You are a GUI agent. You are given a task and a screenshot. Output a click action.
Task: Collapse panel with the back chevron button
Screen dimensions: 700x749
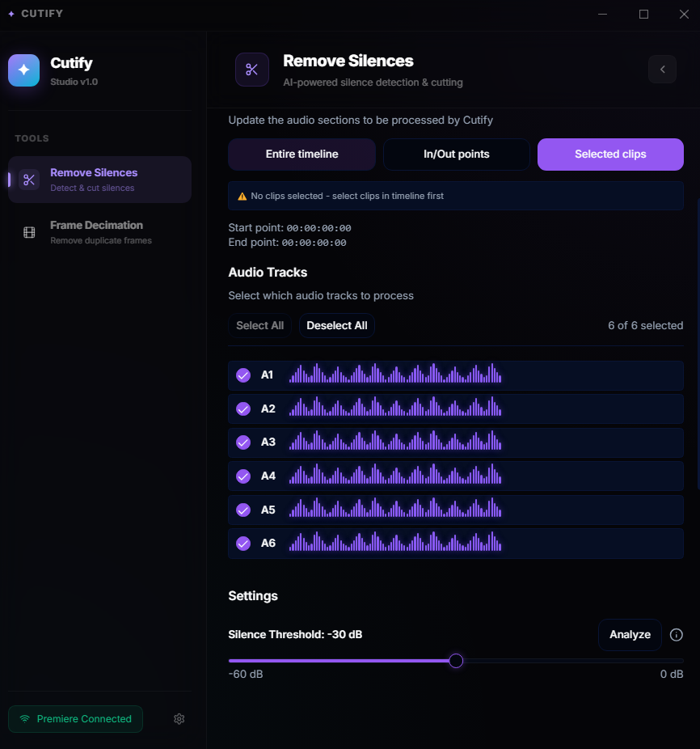pyautogui.click(x=662, y=70)
